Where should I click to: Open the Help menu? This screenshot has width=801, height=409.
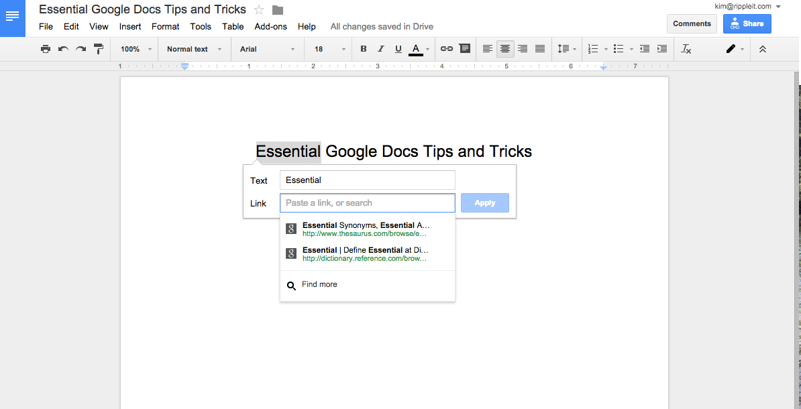coord(307,27)
